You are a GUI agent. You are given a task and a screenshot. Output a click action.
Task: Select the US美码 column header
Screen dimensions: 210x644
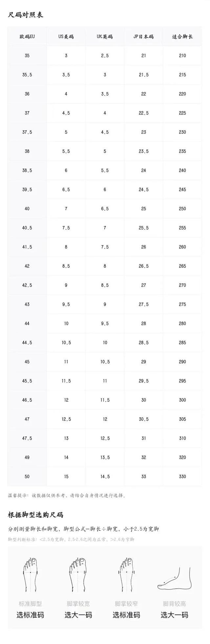point(66,36)
